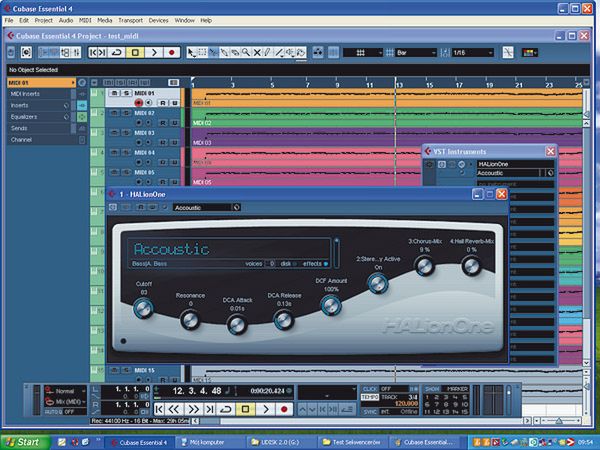Adjust the DCA Attack knob
600x450 pixels.
pyautogui.click(x=237, y=324)
